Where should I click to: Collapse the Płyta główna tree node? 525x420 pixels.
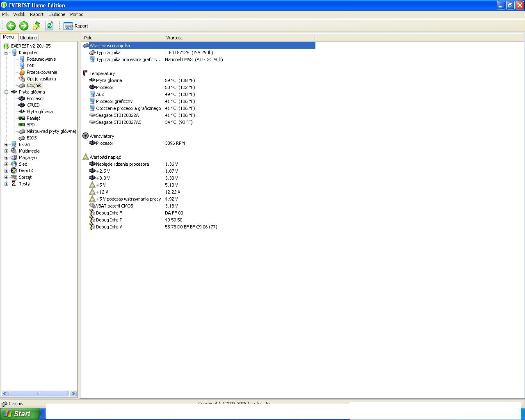[x=7, y=92]
